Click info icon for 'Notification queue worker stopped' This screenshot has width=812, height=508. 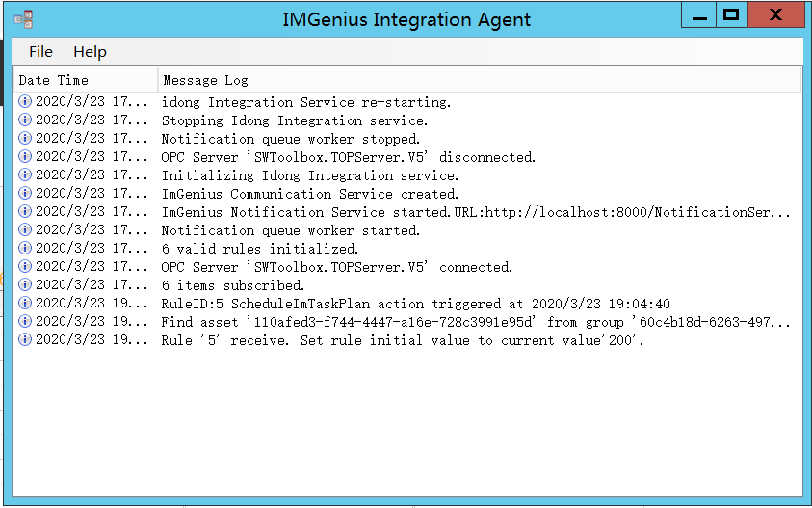pos(25,139)
